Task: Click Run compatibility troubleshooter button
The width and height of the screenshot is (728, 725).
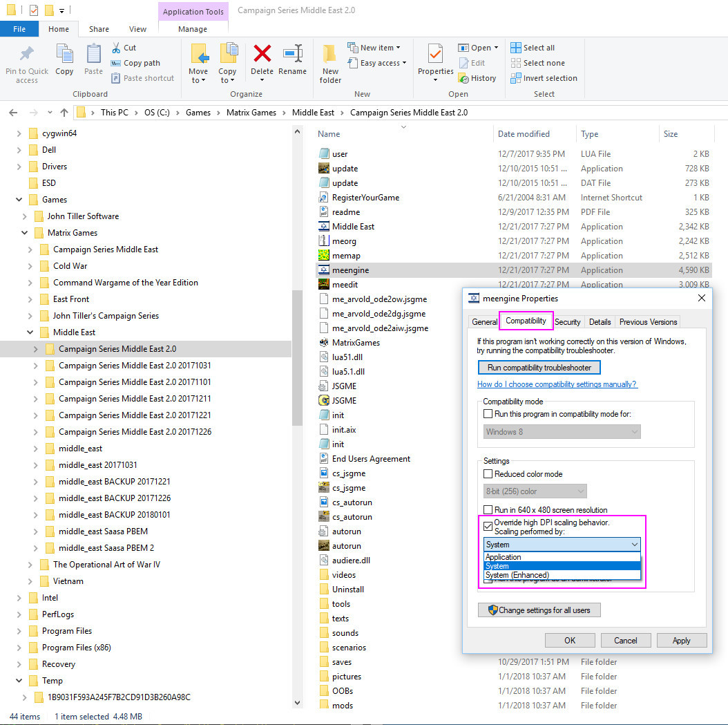Action: tap(539, 368)
